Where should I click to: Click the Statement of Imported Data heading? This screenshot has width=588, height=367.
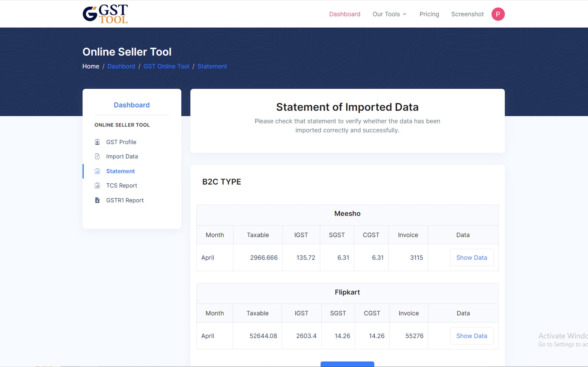click(347, 107)
